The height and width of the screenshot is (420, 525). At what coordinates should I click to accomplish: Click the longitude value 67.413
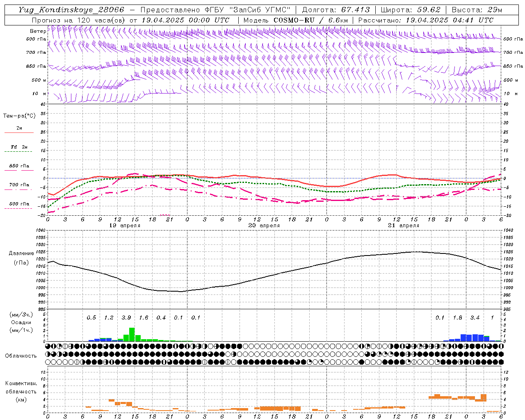(x=356, y=10)
